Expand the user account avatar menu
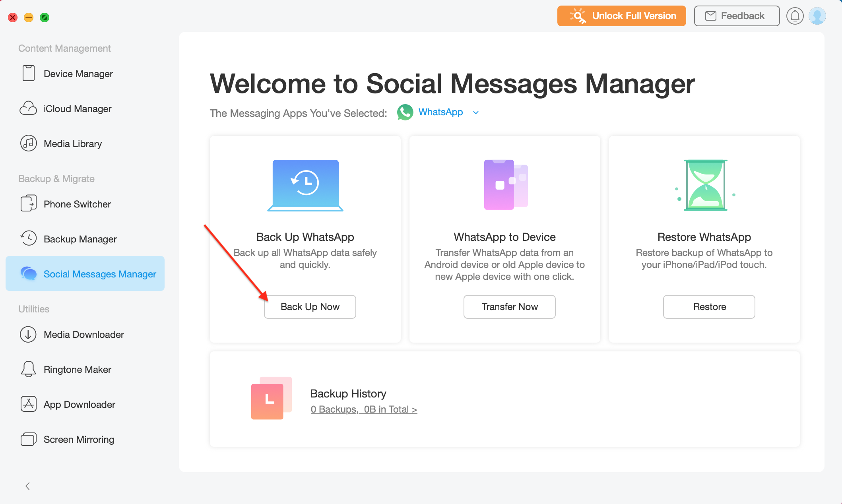 click(x=818, y=16)
